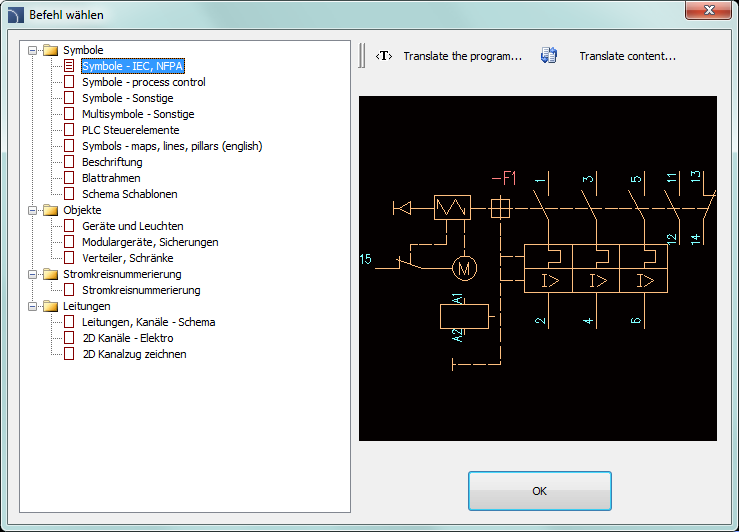Select the 'Blattrahmen' entry
Screen dimensions: 739x532
(111, 178)
